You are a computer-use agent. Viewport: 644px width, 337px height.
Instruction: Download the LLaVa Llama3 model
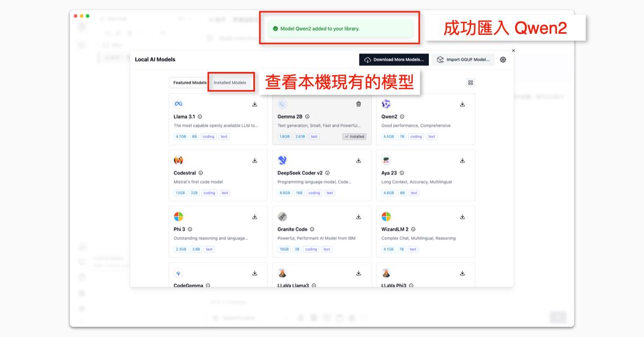pyautogui.click(x=358, y=273)
